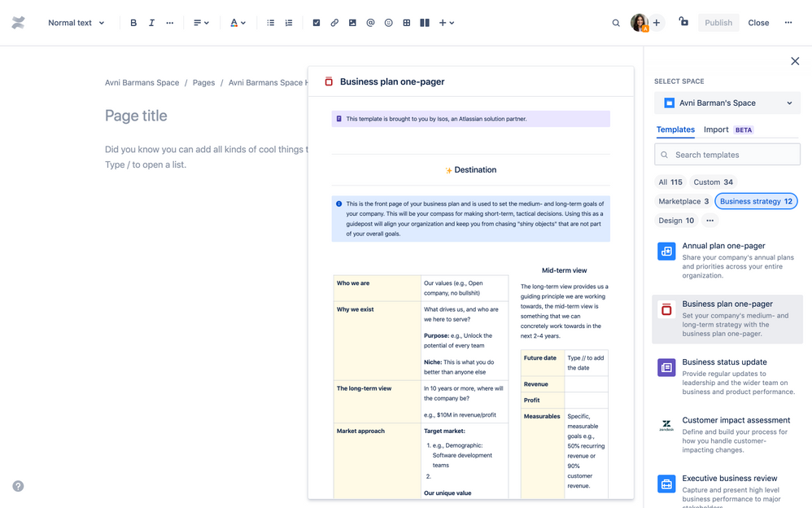The height and width of the screenshot is (508, 812).
Task: Switch to the Templates tab
Action: tap(675, 129)
